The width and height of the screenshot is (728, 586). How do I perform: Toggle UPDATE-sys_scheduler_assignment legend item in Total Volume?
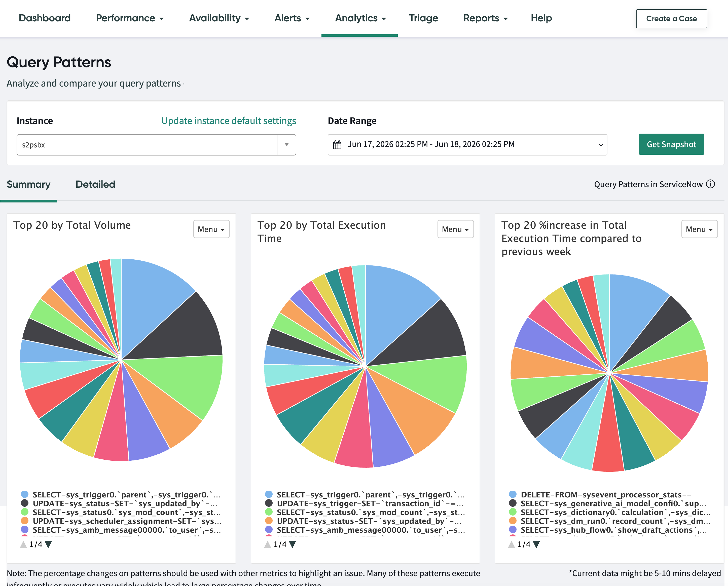(x=121, y=521)
